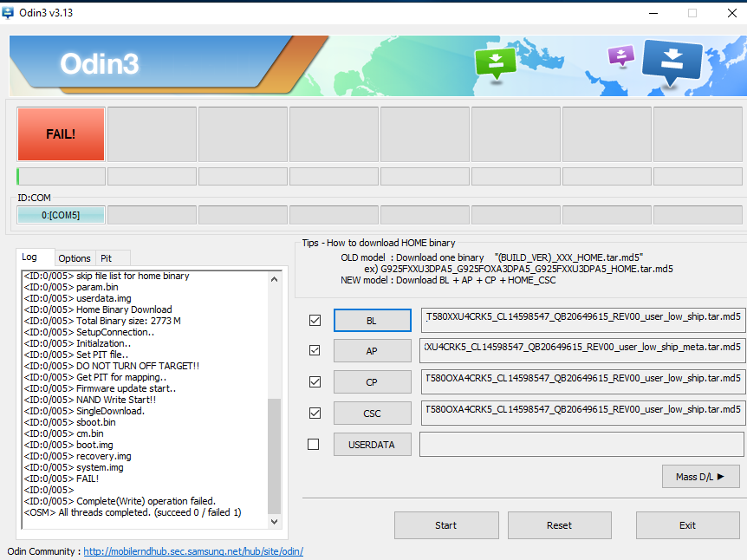Click the first slot progress bar
This screenshot has height=560, width=747.
tap(61, 176)
